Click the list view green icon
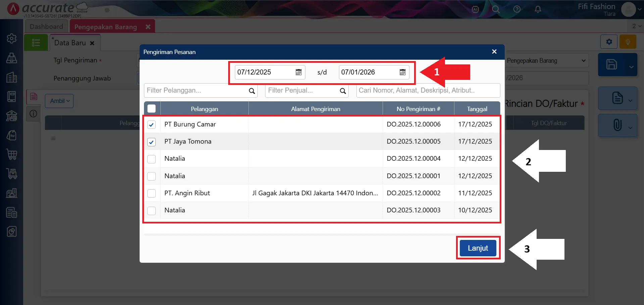Viewport: 644px width, 305px height. (x=36, y=43)
